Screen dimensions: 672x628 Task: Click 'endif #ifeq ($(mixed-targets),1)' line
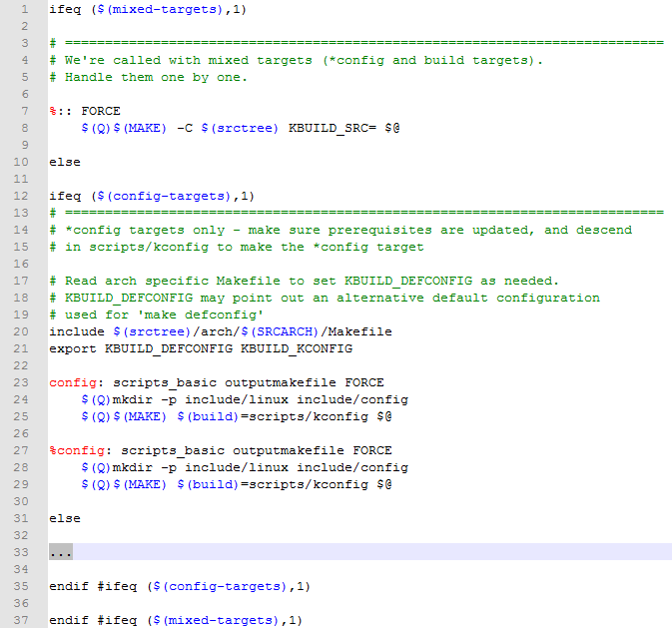pyautogui.click(x=176, y=620)
